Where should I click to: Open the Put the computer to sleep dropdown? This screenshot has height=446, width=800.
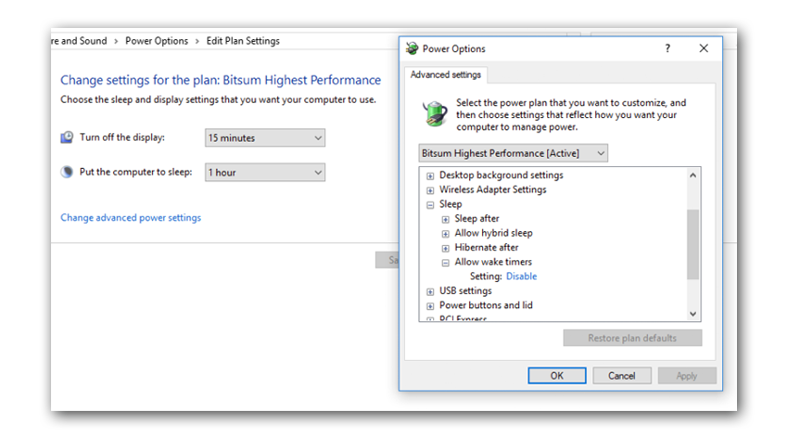(265, 172)
